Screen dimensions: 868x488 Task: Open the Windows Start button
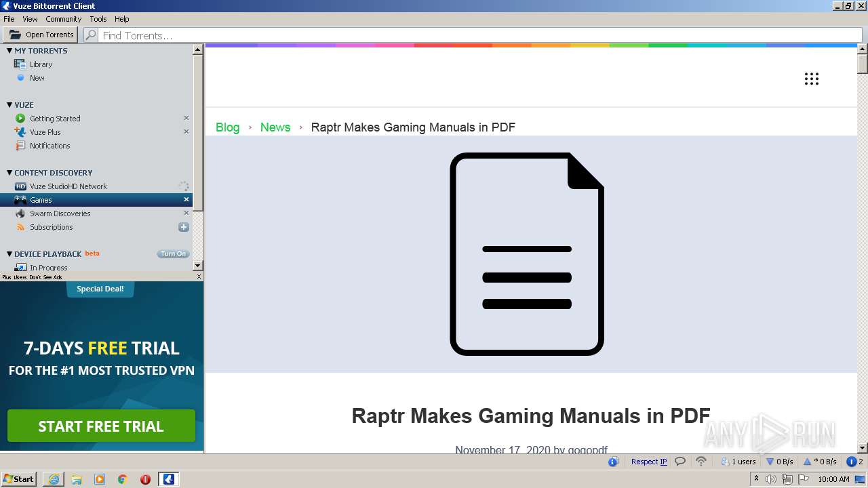tap(19, 479)
